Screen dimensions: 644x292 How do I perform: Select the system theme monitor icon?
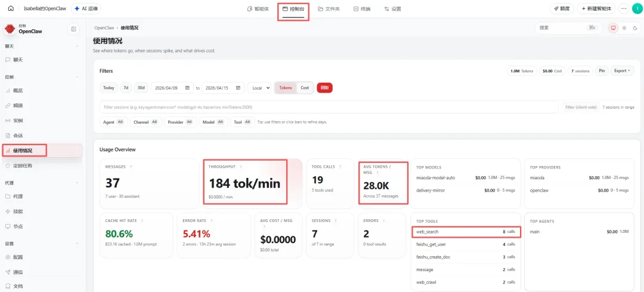click(x=613, y=28)
